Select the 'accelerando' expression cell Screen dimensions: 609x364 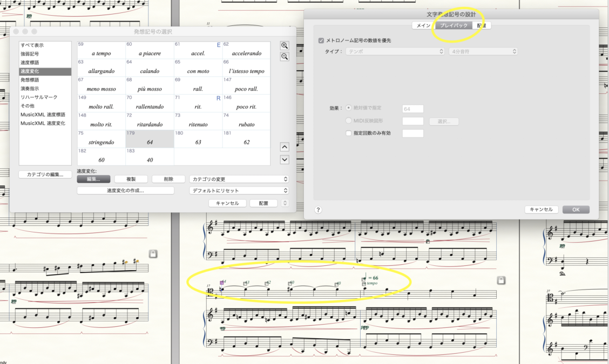246,50
